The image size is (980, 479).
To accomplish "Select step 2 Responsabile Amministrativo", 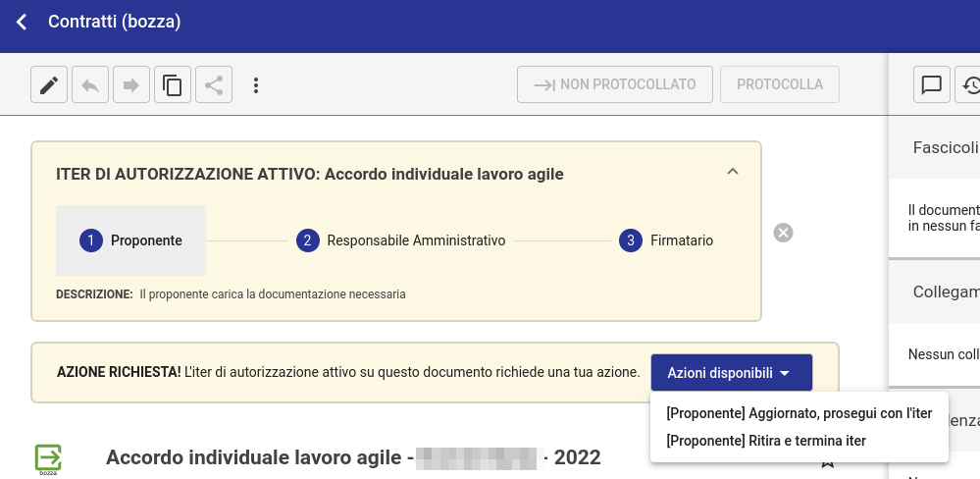I will (400, 240).
